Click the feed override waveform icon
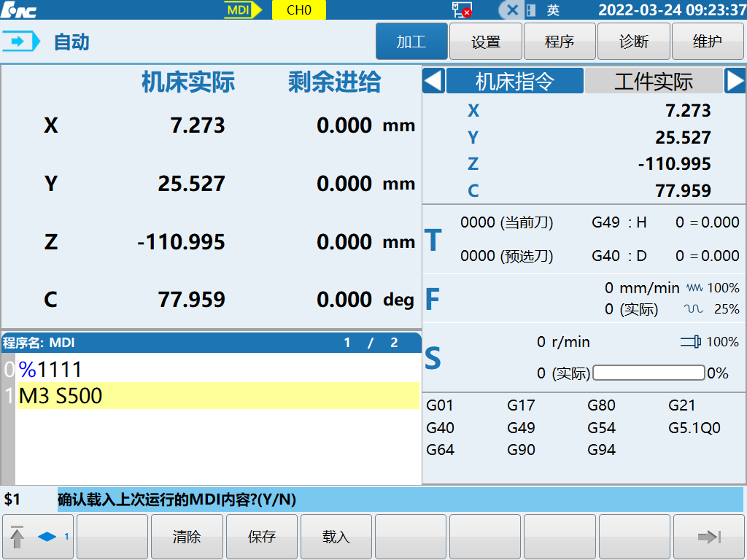Screen dimensions: 747x560 coord(694,288)
